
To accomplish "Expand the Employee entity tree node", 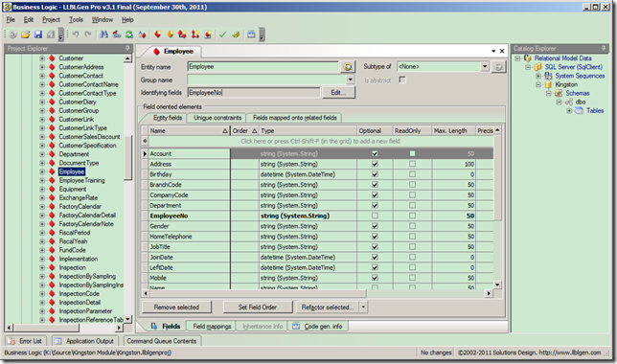I will (42, 171).
